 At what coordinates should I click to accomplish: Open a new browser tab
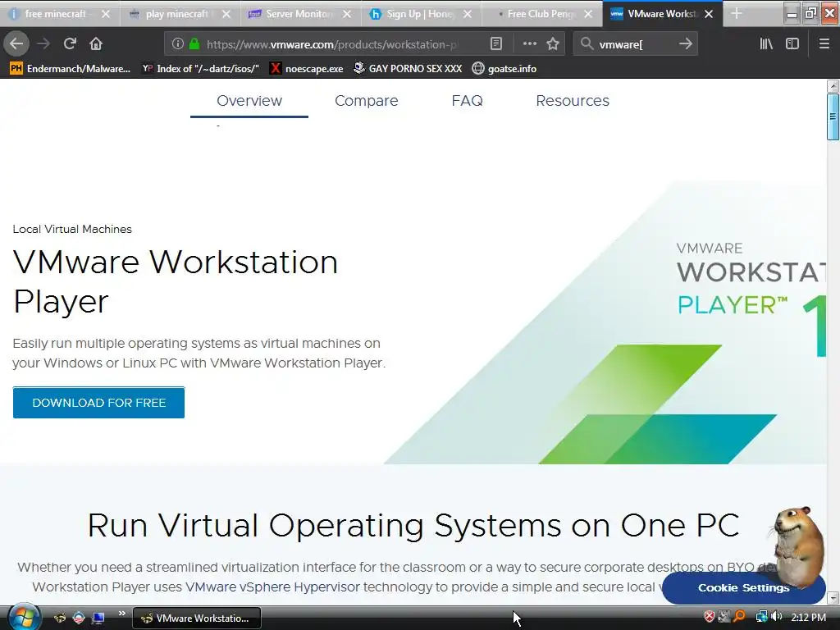coord(737,14)
